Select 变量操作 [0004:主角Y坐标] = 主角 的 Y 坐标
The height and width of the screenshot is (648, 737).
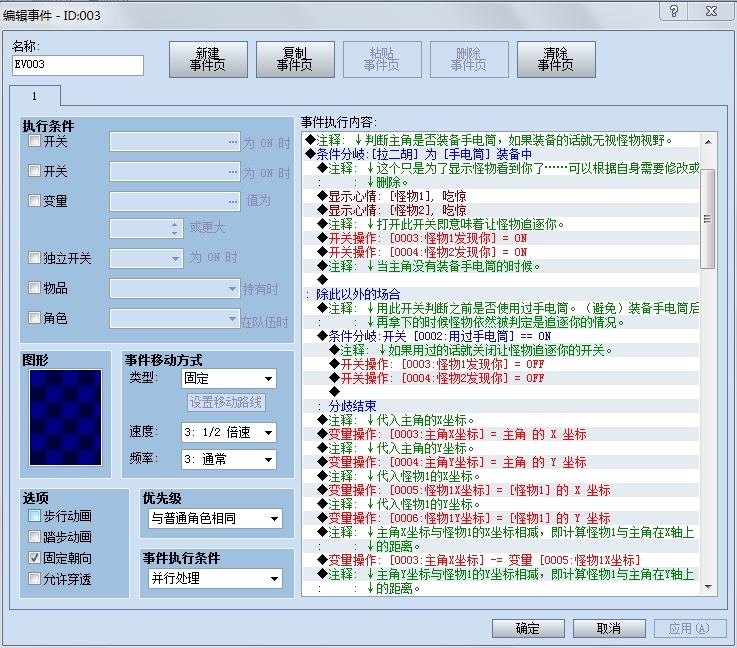pyautogui.click(x=501, y=462)
